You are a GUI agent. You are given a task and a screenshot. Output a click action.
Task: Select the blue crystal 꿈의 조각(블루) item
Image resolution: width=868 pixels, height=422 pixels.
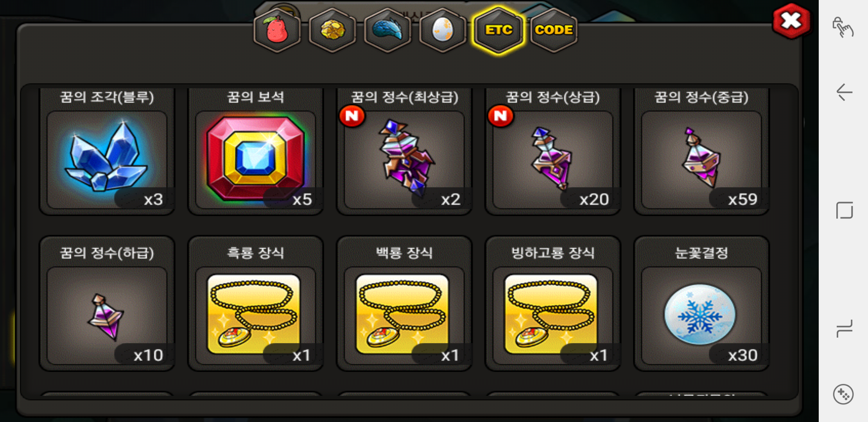107,152
